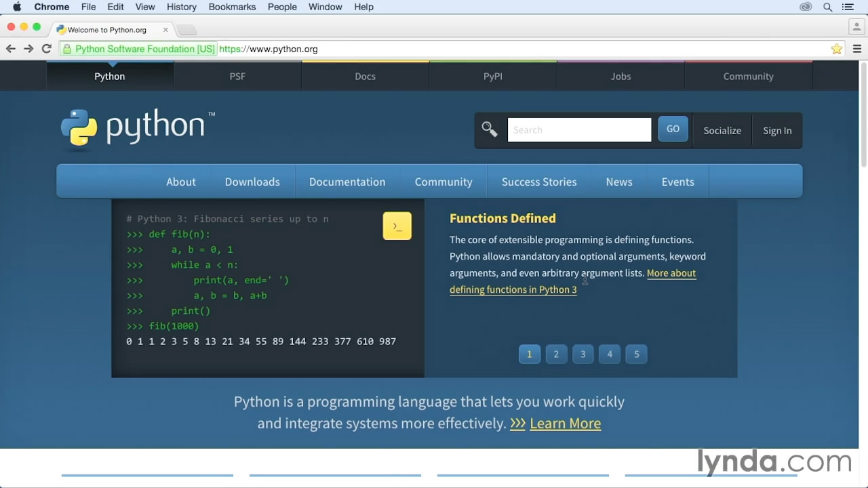Open the Window menu
Viewport: 868px width, 488px height.
325,7
